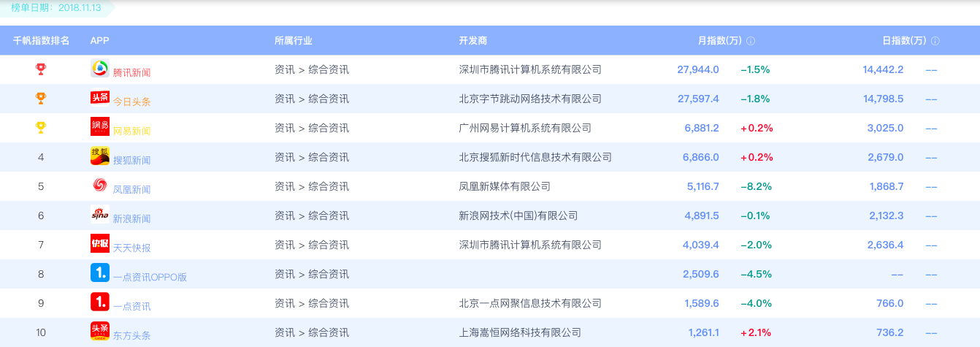Click the orange second-place trophy icon

41,98
